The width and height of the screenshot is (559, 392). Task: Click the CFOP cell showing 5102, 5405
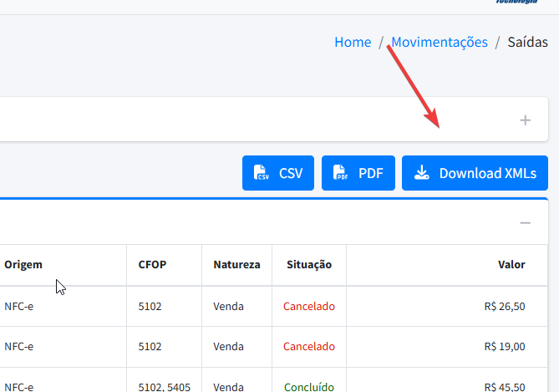(165, 386)
